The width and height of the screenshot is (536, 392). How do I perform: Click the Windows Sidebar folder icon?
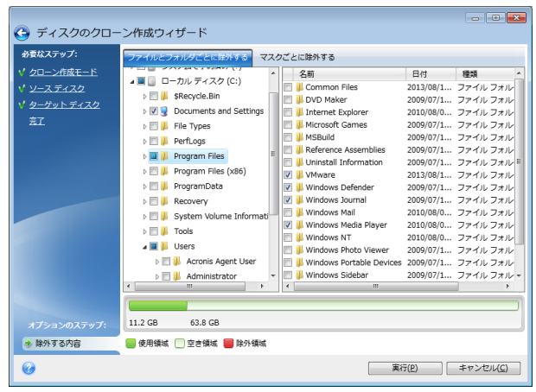[x=300, y=275]
